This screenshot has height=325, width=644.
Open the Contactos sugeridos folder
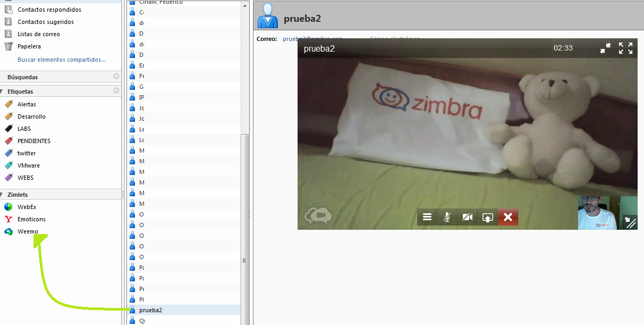[46, 22]
